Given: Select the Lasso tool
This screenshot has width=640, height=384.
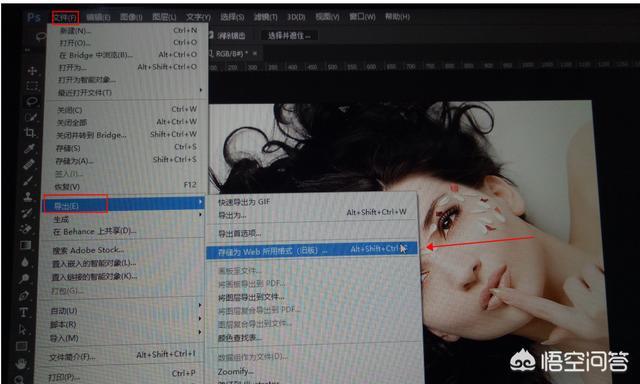Looking at the screenshot, I should 32,102.
